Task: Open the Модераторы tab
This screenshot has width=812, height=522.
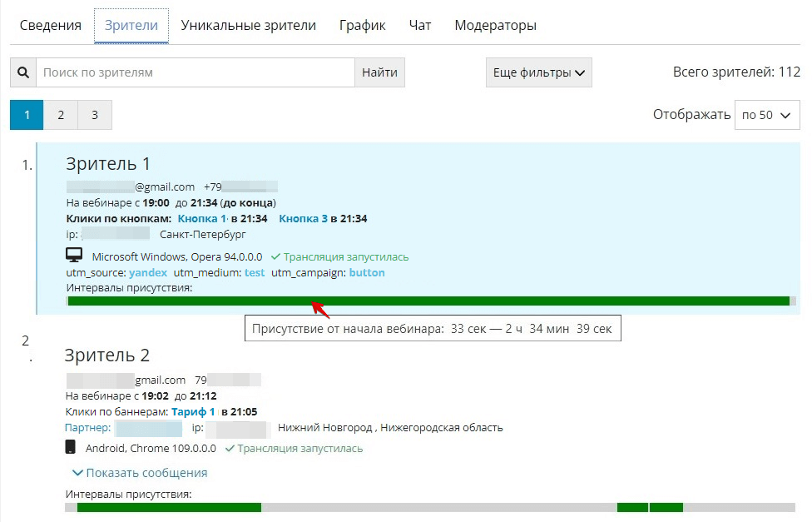Action: 495,25
